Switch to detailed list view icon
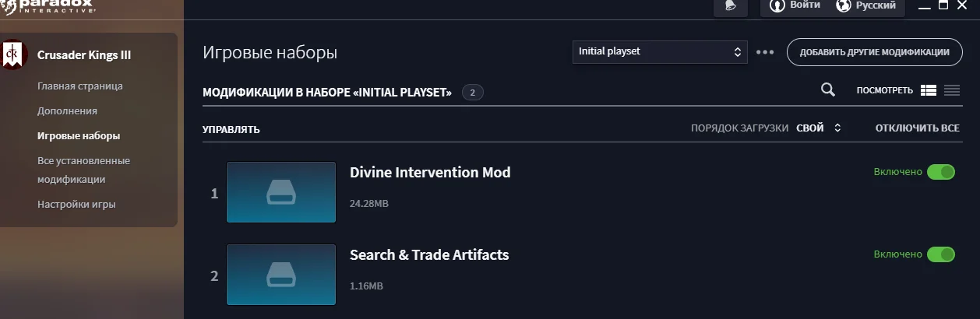This screenshot has height=319, width=980. (x=928, y=90)
